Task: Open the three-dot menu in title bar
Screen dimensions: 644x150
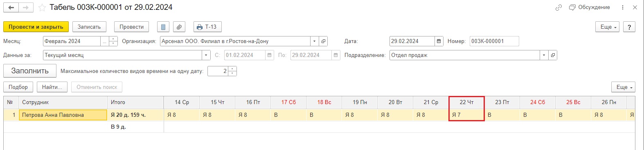Action: 622,7
